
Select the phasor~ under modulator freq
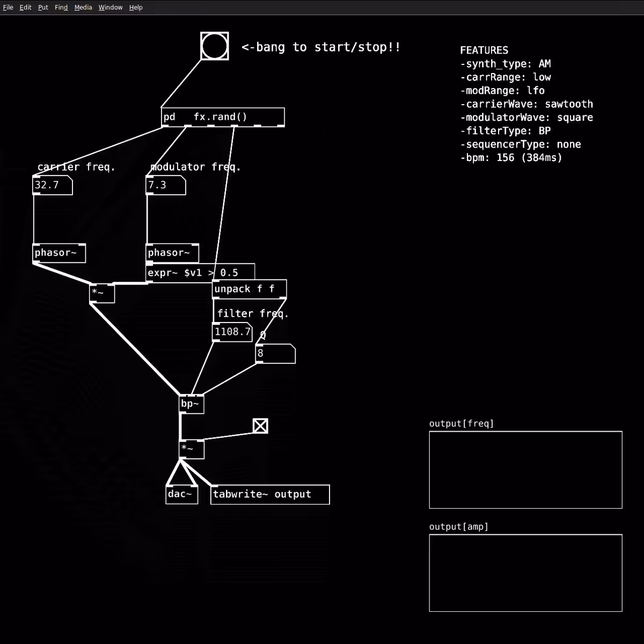tap(172, 253)
